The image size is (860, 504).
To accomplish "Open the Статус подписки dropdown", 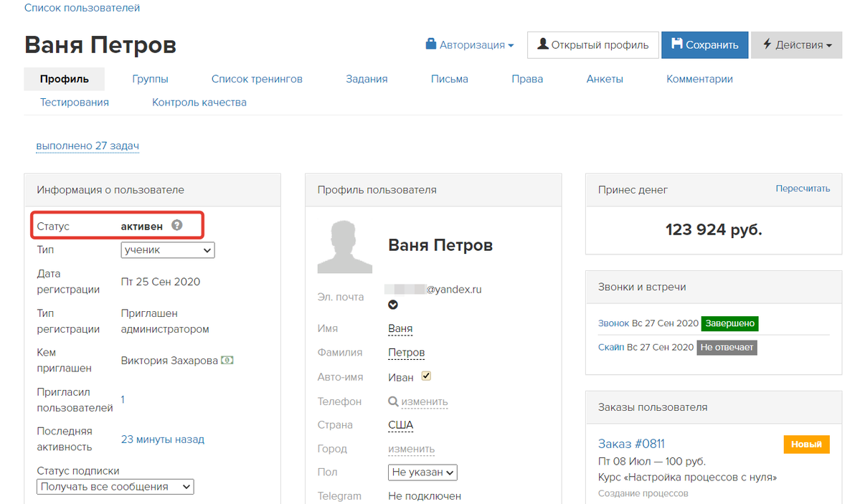I will pos(115,487).
